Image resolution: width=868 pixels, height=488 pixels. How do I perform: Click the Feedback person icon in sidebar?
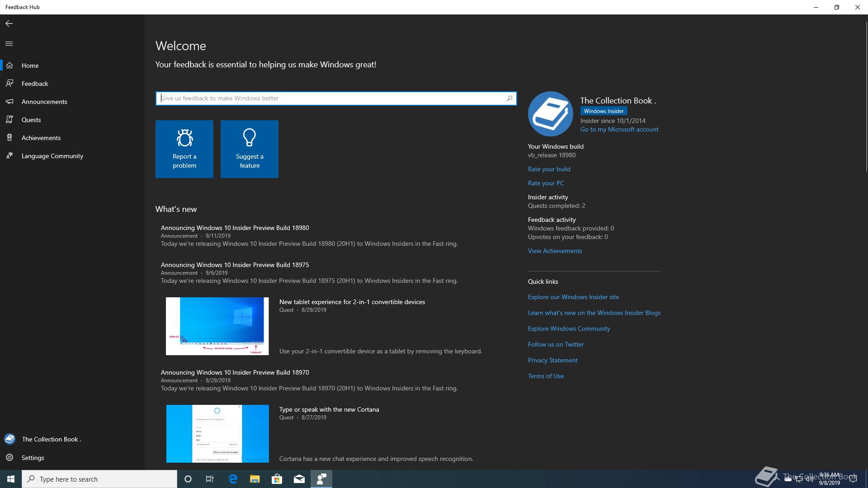click(9, 83)
